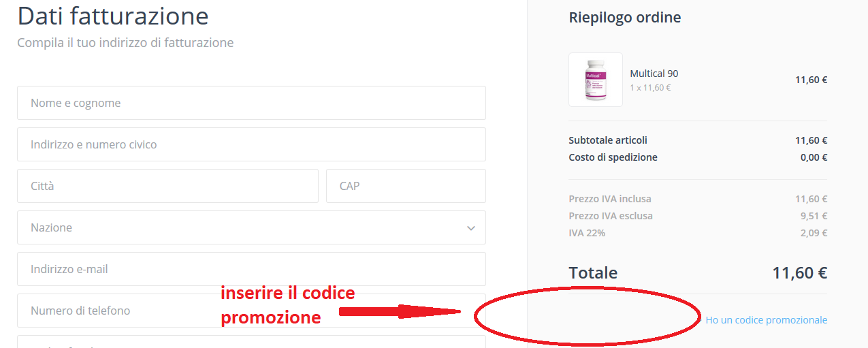Viewport: 868px width, 348px height.
Task: Click the red arrow annotation
Action: coord(400,312)
